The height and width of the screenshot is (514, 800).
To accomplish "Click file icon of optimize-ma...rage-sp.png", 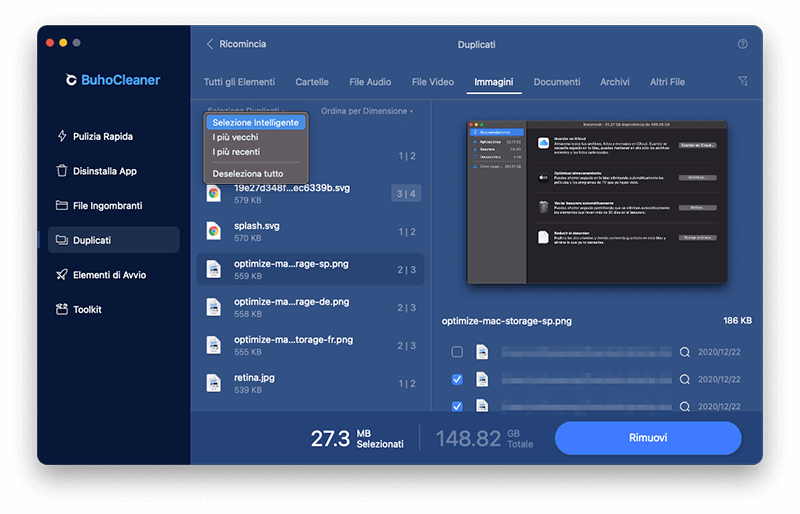I will (214, 269).
